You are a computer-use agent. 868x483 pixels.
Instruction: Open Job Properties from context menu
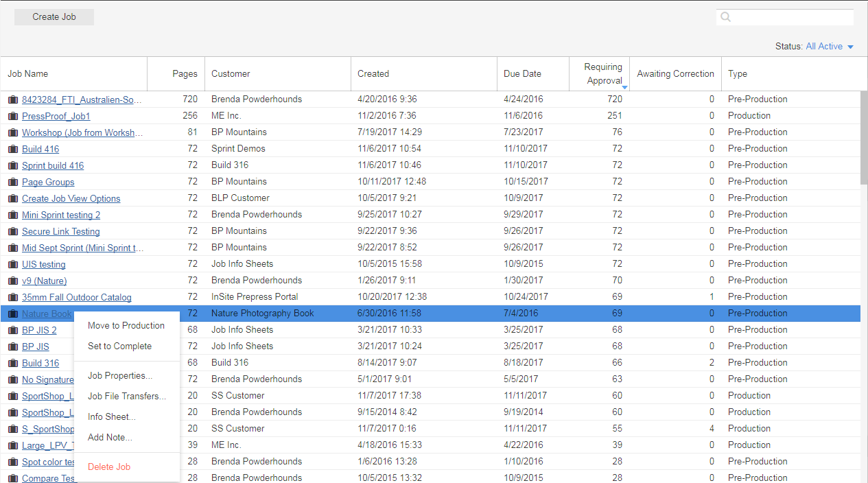tap(120, 376)
